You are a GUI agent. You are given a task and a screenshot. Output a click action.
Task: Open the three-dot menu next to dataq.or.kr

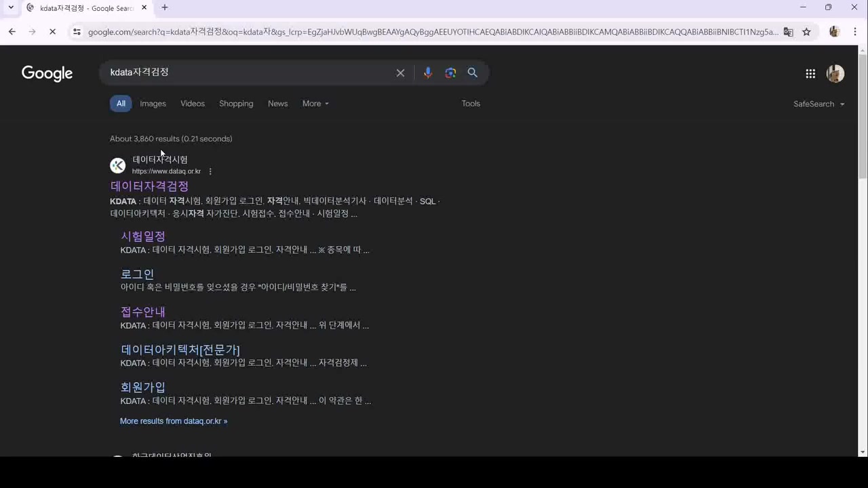point(210,171)
